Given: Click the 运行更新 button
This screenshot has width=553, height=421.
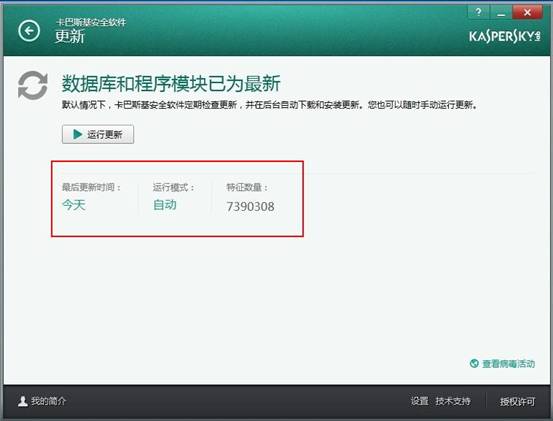Looking at the screenshot, I should (98, 134).
